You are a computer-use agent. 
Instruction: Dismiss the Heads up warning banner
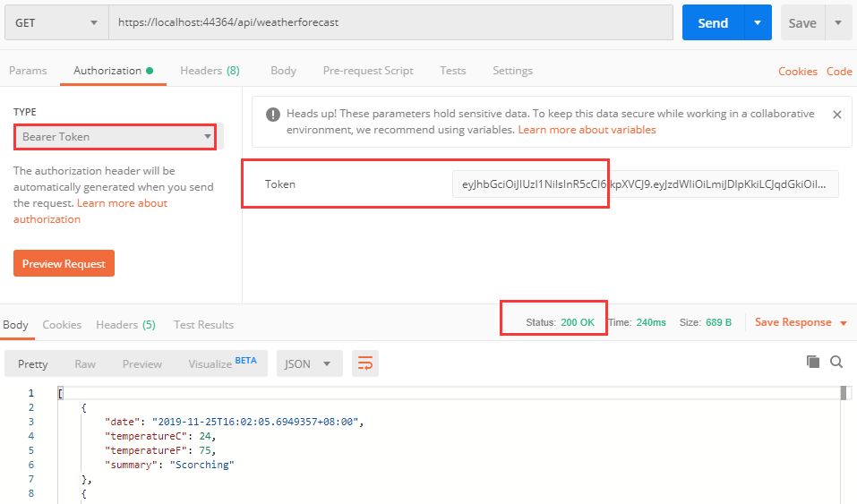click(x=837, y=115)
